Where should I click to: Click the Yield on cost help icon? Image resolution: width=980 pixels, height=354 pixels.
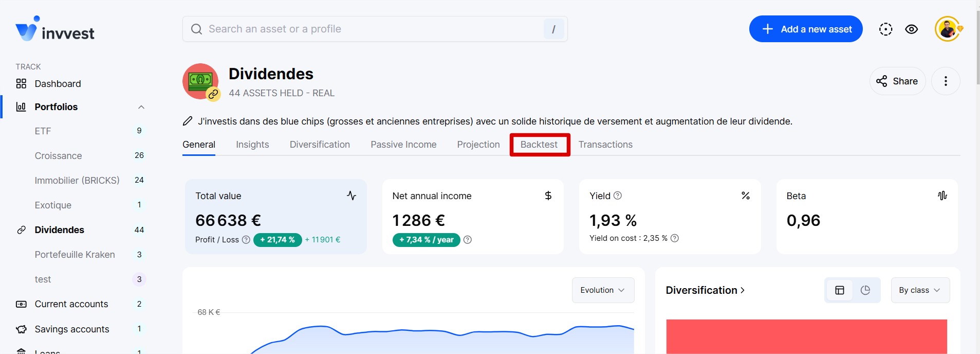[x=675, y=238]
